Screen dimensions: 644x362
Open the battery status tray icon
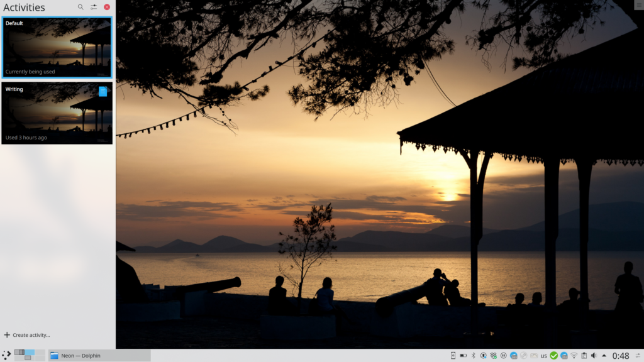pos(463,356)
